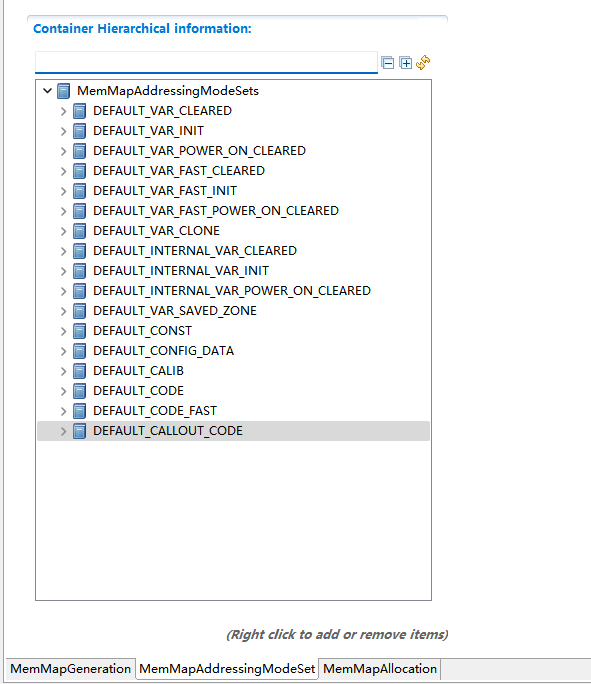Click the DEFAULT_VAR_FAST_INIT container icon
Image resolution: width=591 pixels, height=684 pixels.
point(79,191)
